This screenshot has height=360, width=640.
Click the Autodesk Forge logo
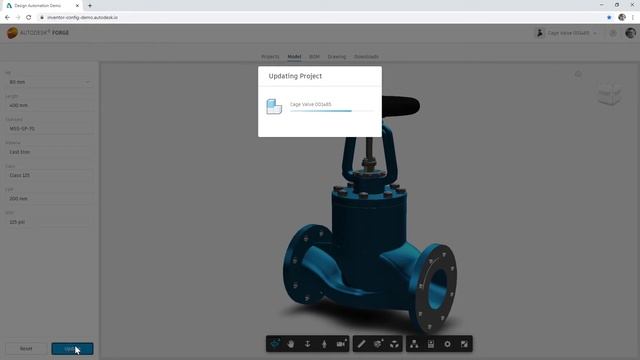(x=38, y=33)
